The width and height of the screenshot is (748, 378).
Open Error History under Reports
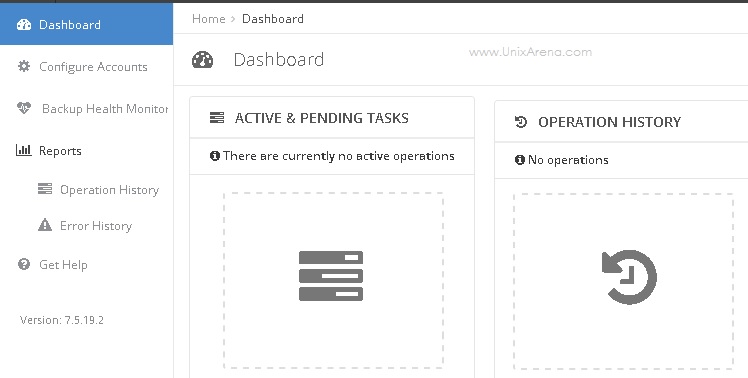(x=96, y=226)
